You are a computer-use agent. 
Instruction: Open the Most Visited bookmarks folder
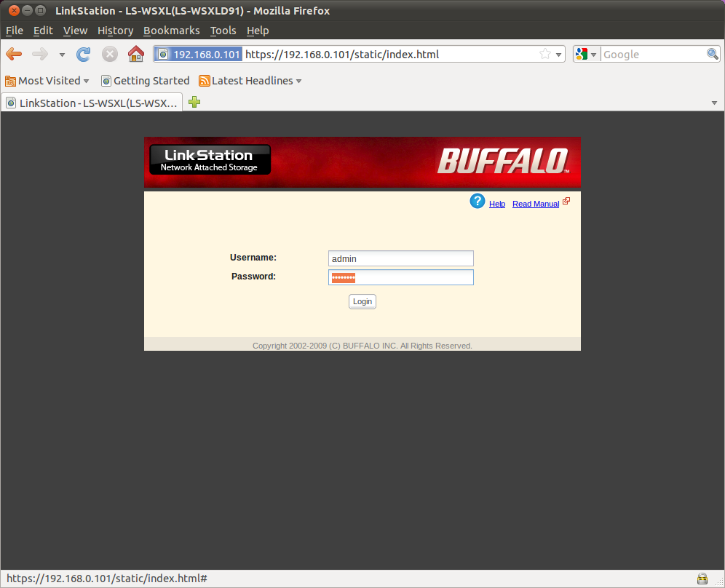[x=47, y=81]
